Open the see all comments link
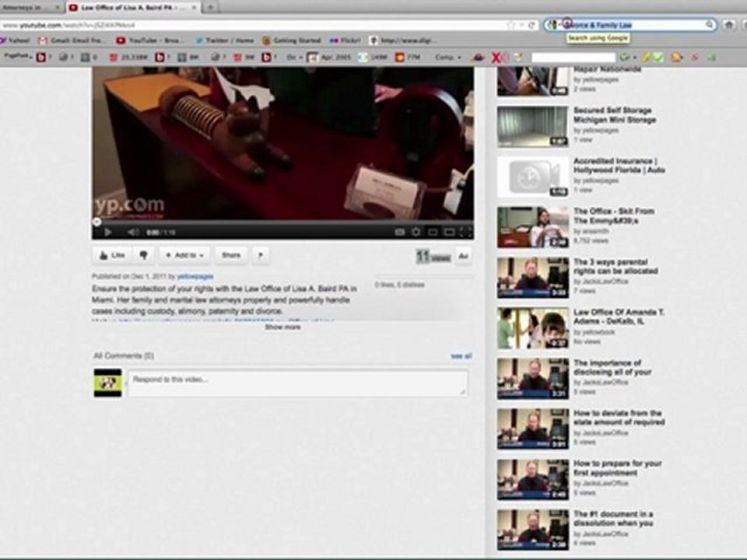This screenshot has height=560, width=747. point(461,355)
